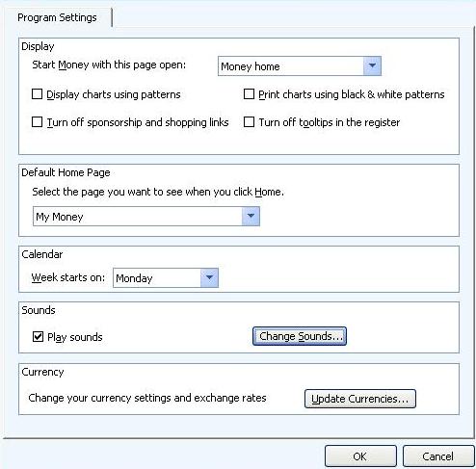Click the Sounds group heading
The width and height of the screenshot is (476, 469).
(39, 310)
